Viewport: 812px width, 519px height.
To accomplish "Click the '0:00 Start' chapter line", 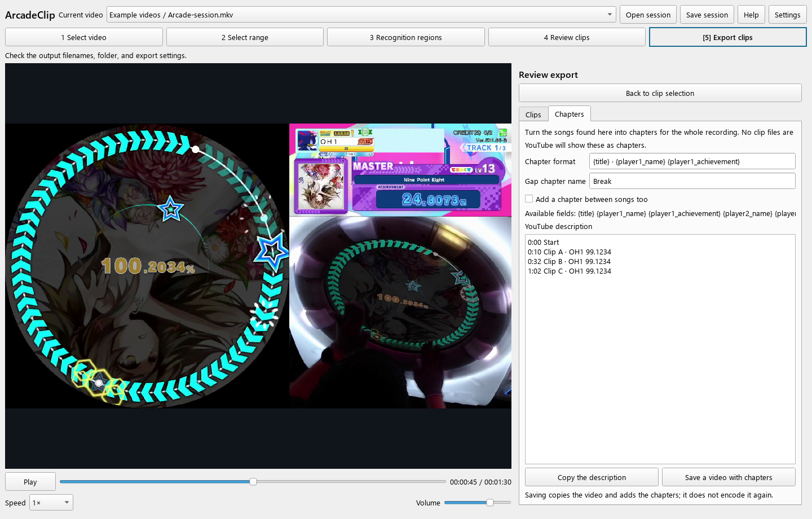I will click(x=544, y=243).
